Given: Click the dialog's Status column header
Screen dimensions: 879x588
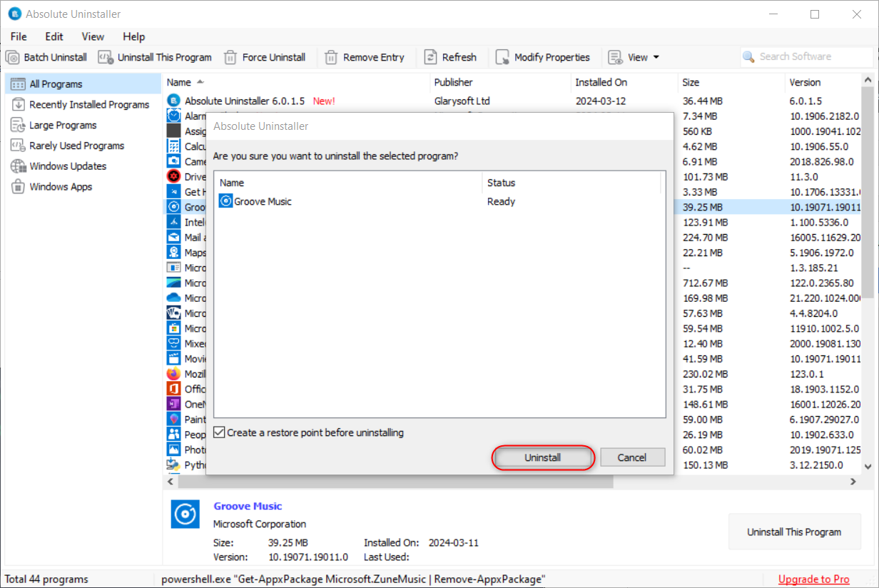Looking at the screenshot, I should pos(571,183).
